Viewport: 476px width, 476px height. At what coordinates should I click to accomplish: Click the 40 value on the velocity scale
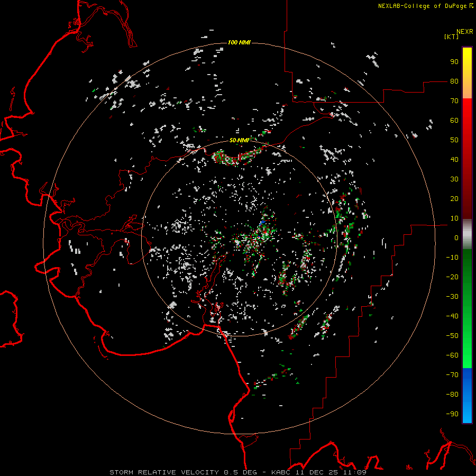(x=454, y=160)
